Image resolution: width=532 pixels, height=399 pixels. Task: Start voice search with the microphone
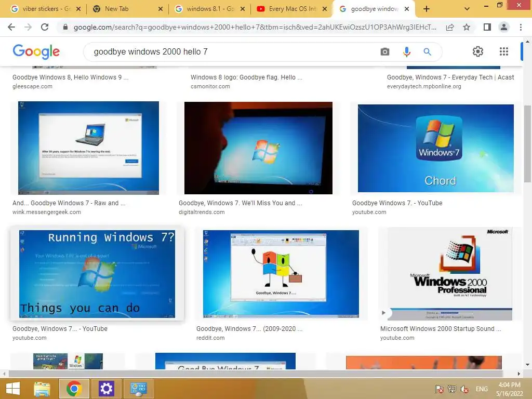point(406,51)
